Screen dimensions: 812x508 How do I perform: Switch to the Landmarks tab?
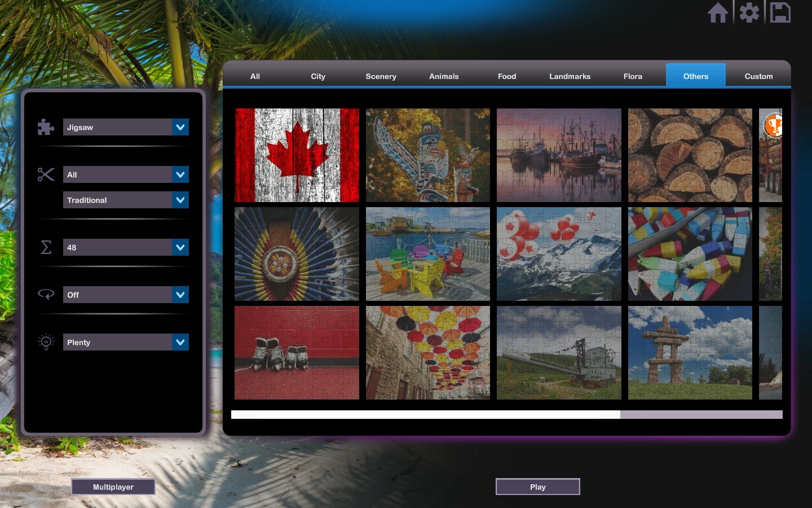pos(570,76)
